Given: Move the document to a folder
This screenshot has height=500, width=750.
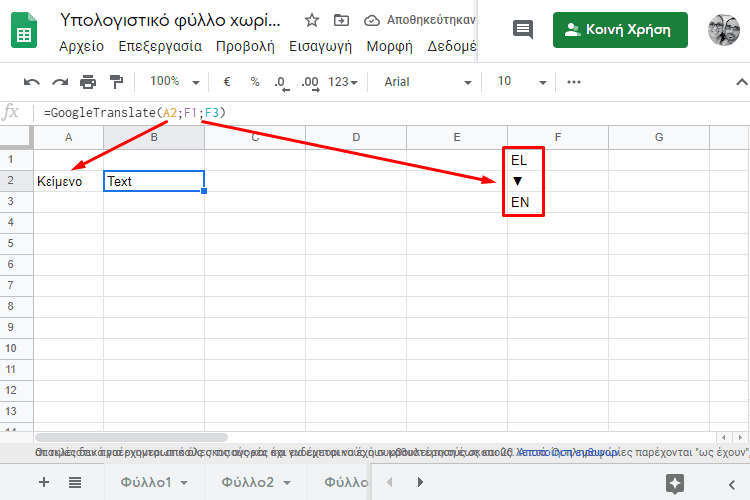Looking at the screenshot, I should (x=342, y=20).
